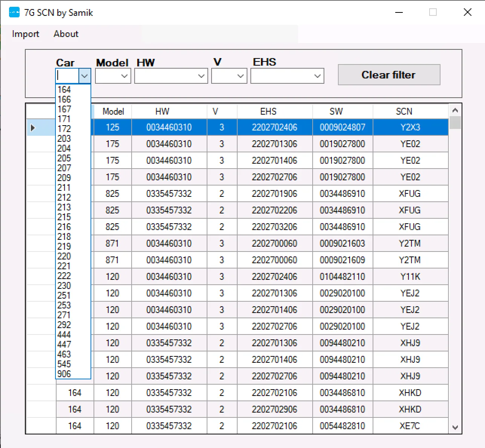This screenshot has height=448, width=485.
Task: Sort by the EHS column header
Action: pyautogui.click(x=268, y=112)
